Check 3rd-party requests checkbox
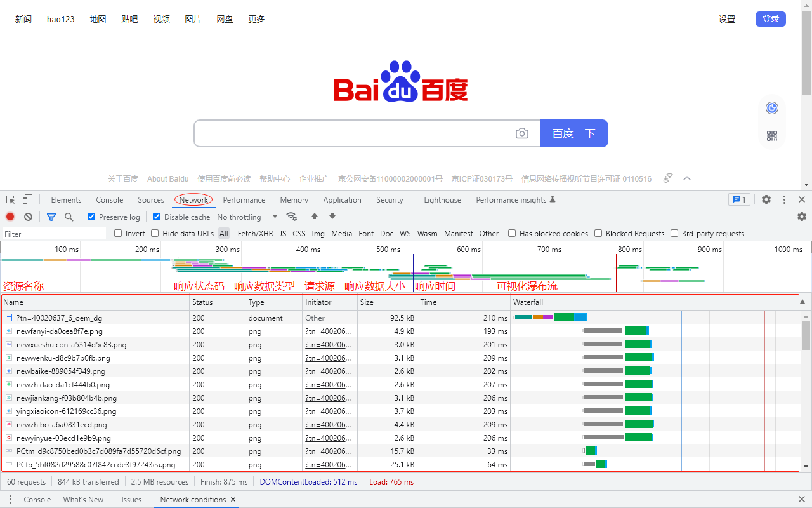The width and height of the screenshot is (812, 508). 674,233
